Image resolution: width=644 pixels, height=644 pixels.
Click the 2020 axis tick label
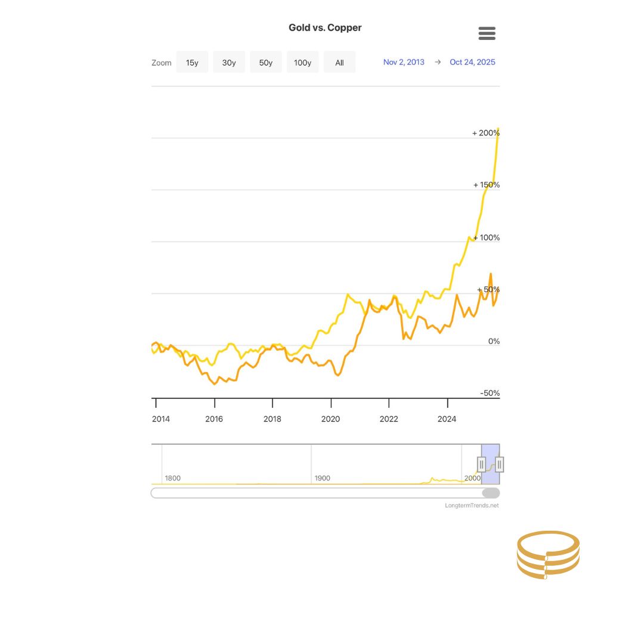pyautogui.click(x=330, y=419)
